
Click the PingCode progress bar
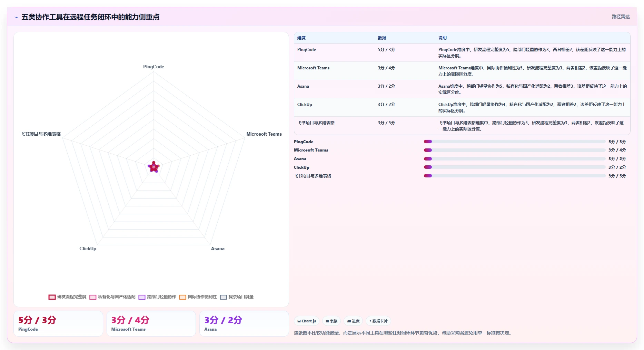pos(515,142)
